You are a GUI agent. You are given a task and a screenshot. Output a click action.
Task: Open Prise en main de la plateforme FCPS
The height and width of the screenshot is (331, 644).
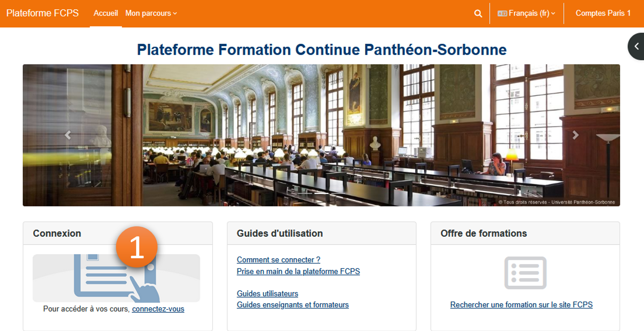pos(298,271)
